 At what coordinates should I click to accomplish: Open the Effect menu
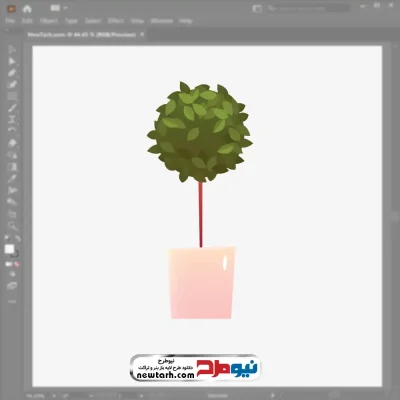tap(116, 21)
